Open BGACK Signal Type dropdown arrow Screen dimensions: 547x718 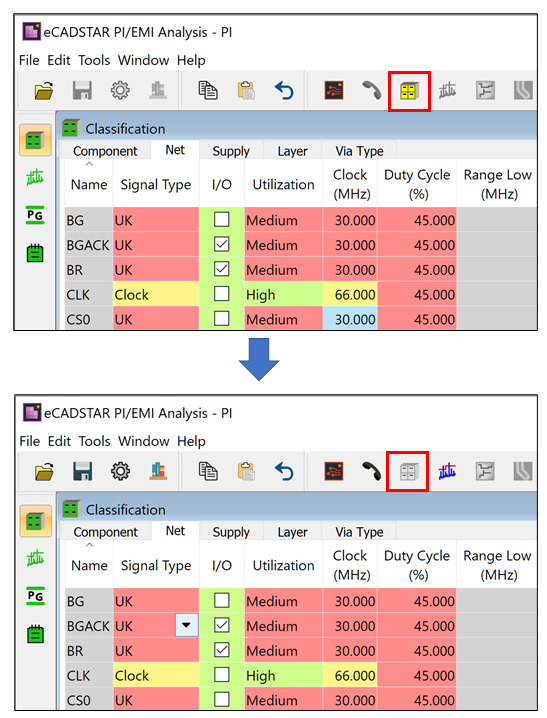tap(187, 625)
